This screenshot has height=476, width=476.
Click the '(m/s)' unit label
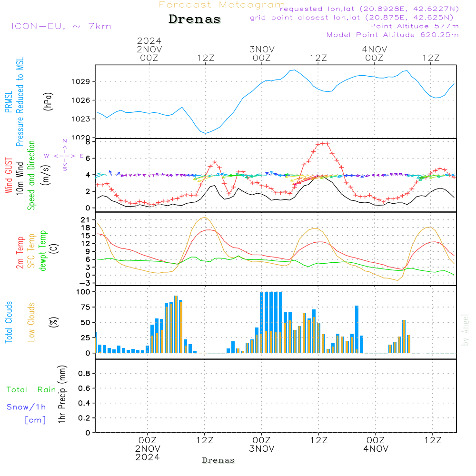point(46,175)
